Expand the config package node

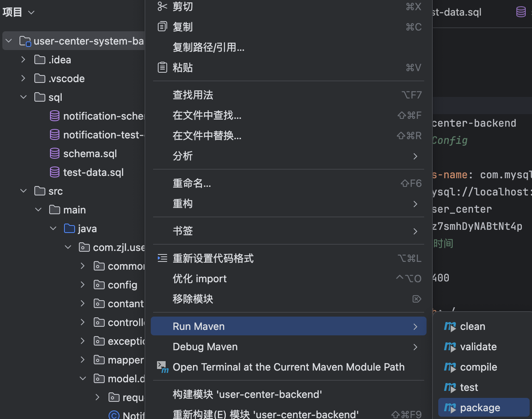point(82,285)
